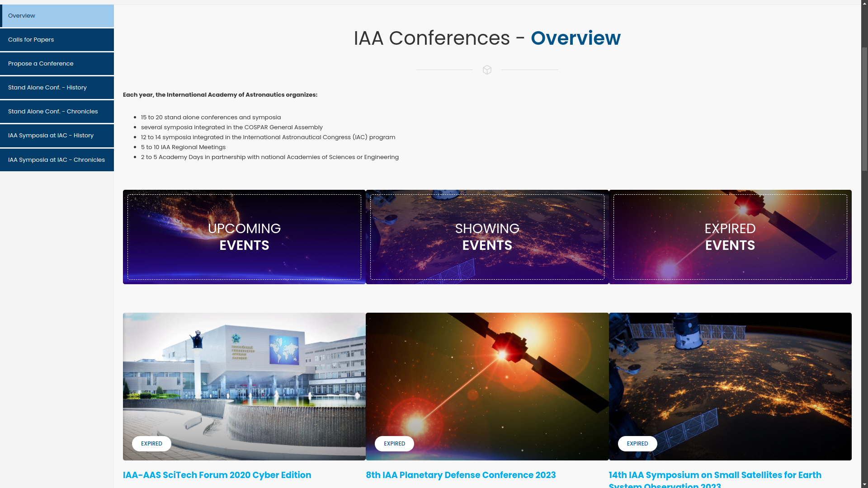The width and height of the screenshot is (868, 488).
Task: Show the Expired Events banner
Action: pos(730,237)
